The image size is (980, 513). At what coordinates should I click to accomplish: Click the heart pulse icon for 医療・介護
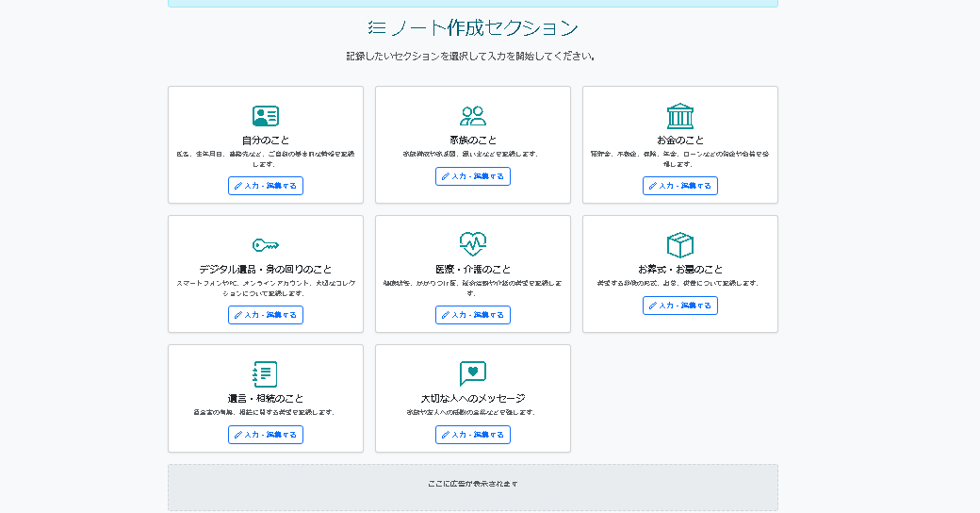(472, 244)
